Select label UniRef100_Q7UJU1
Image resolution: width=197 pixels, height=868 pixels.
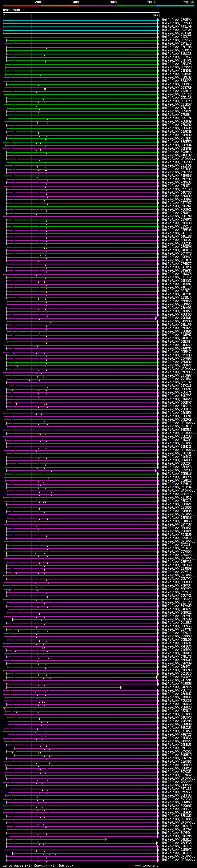click(x=176, y=454)
